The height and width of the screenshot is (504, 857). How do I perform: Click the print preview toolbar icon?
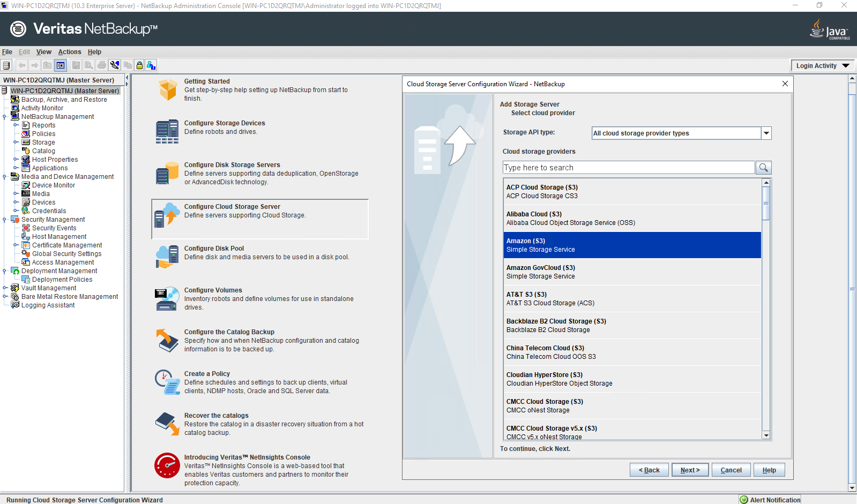click(89, 65)
